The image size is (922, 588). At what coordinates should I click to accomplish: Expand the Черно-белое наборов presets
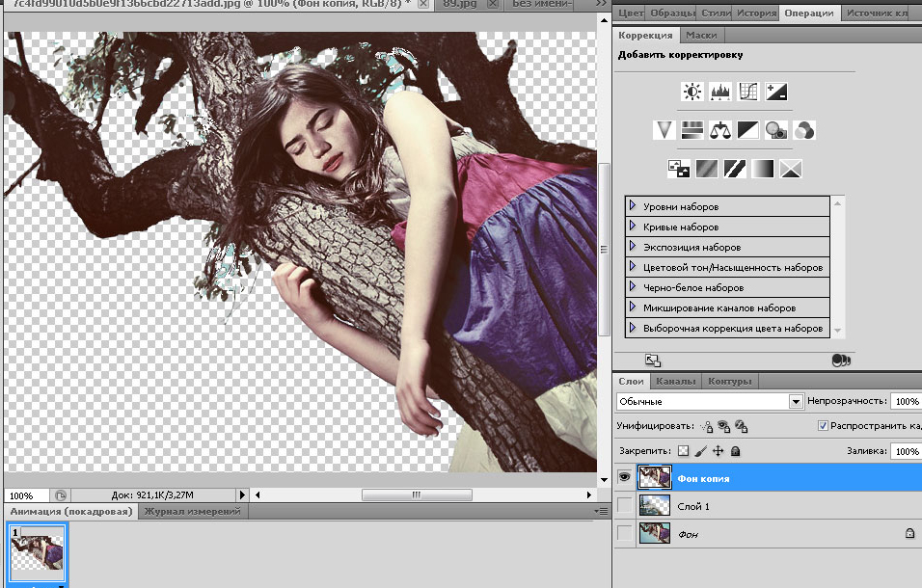click(633, 286)
